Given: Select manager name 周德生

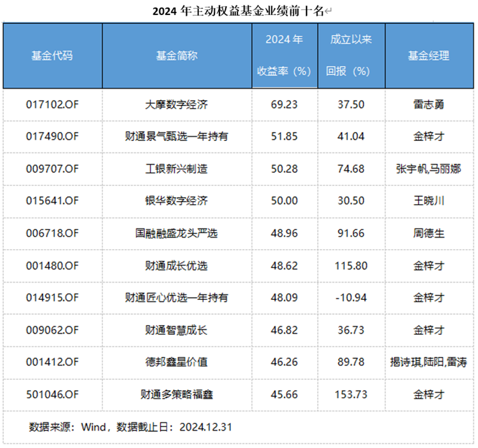Looking at the screenshot, I should click(428, 233).
